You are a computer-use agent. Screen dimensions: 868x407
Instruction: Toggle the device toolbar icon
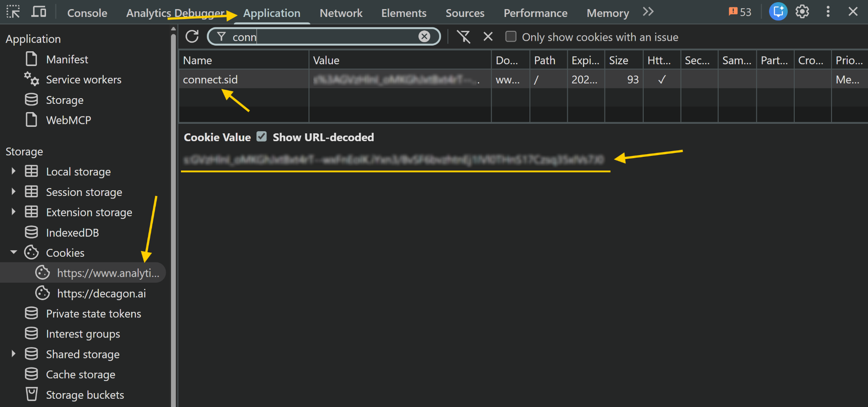(x=39, y=12)
